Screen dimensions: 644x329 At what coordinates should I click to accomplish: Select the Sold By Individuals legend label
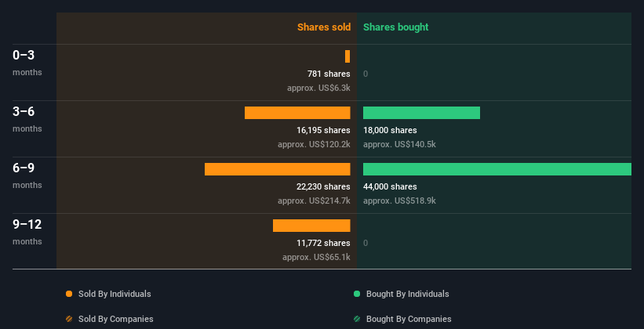(115, 294)
